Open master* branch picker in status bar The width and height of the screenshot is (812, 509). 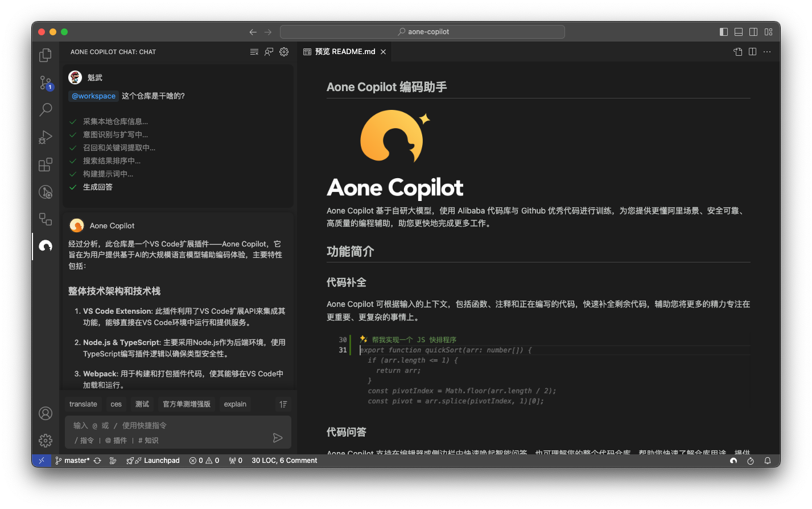point(73,461)
